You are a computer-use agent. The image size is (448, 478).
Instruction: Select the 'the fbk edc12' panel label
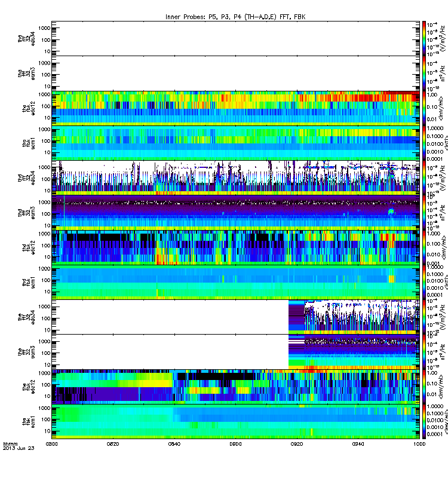[29, 387]
